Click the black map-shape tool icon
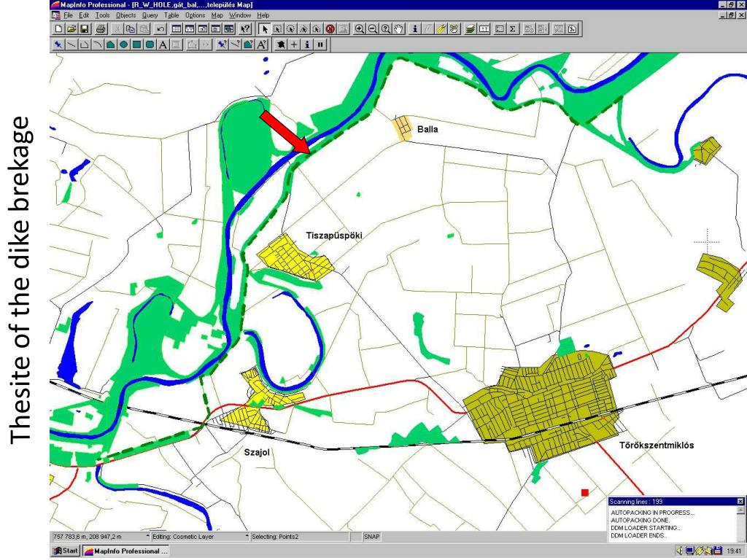Image resolution: width=747 pixels, height=560 pixels. pos(281,44)
